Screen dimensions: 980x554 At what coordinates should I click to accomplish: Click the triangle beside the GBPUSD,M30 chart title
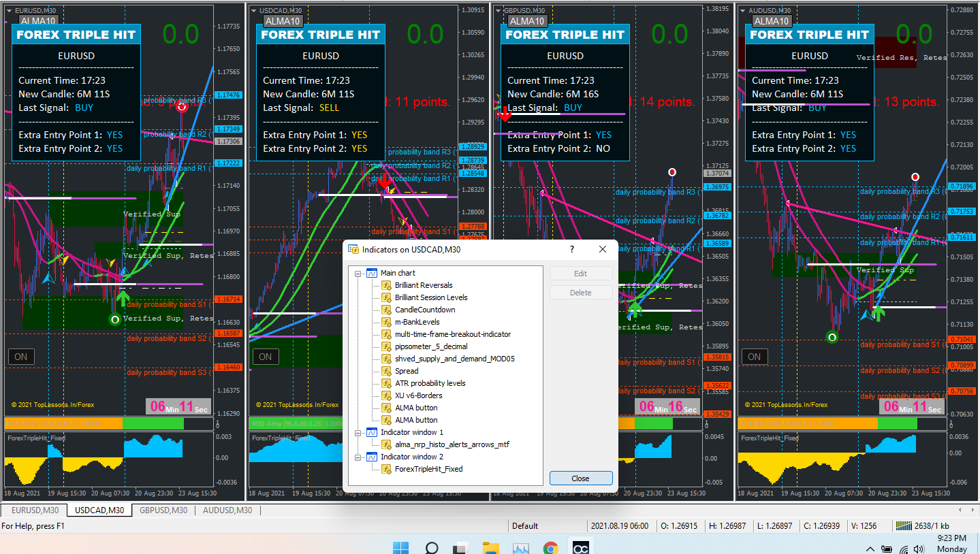click(x=498, y=10)
